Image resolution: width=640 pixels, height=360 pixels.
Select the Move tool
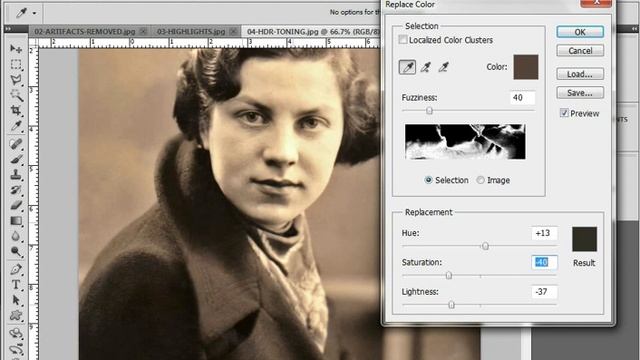[x=16, y=49]
